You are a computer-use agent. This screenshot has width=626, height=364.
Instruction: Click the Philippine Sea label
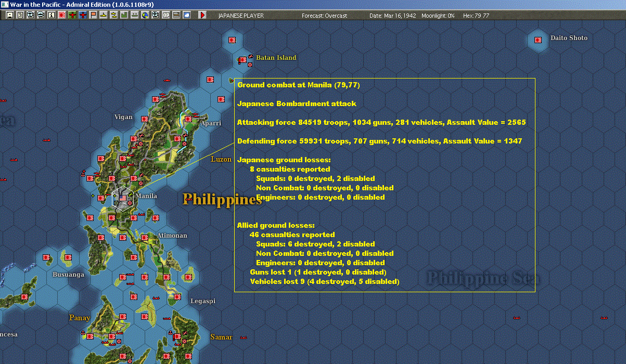(483, 278)
